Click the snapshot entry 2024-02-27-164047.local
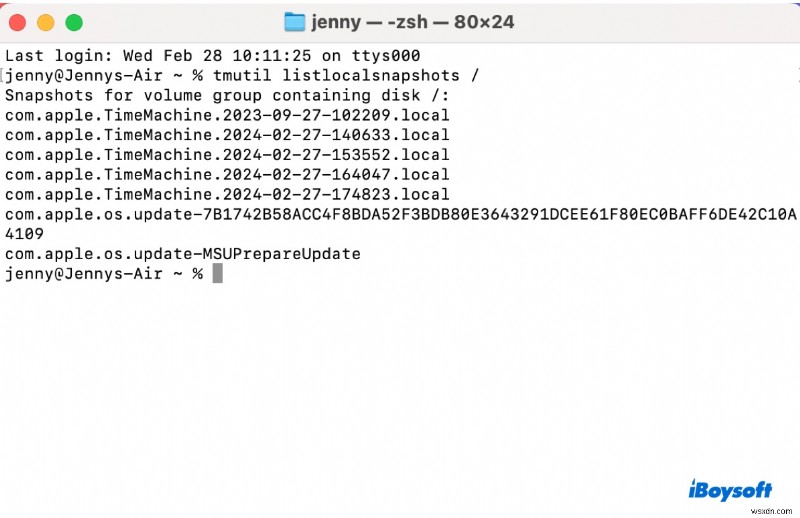800x518 pixels. pos(227,175)
